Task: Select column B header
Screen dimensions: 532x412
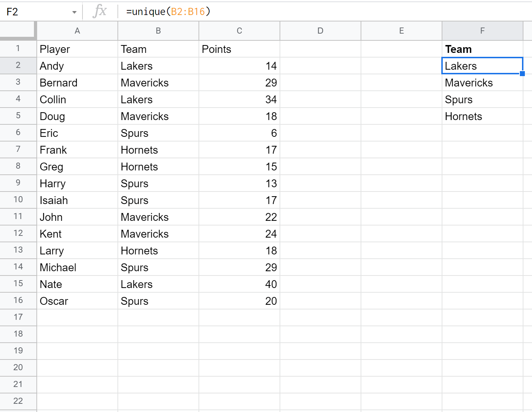Action: coord(158,31)
